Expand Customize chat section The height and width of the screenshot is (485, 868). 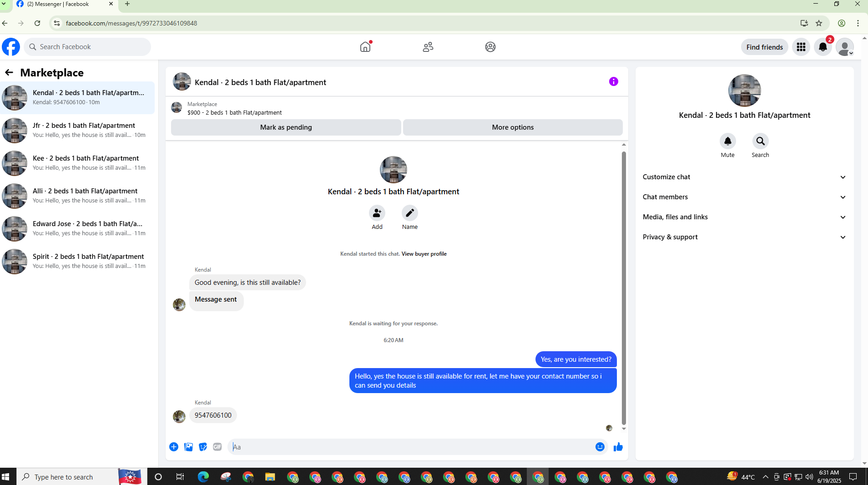click(745, 177)
